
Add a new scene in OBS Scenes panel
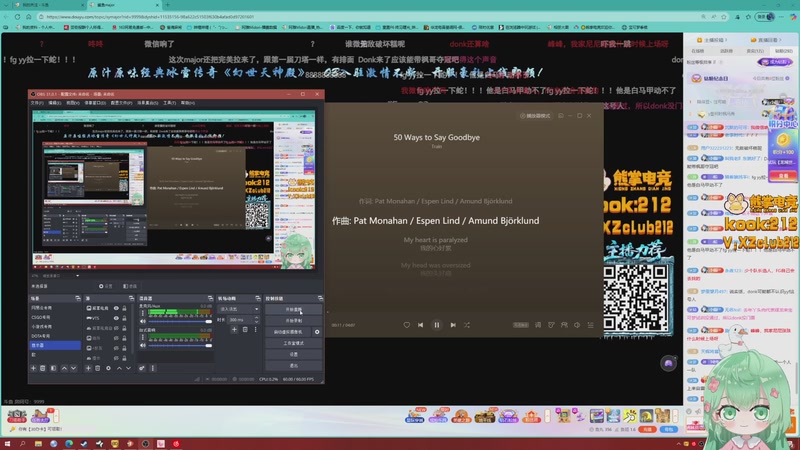pyautogui.click(x=33, y=368)
